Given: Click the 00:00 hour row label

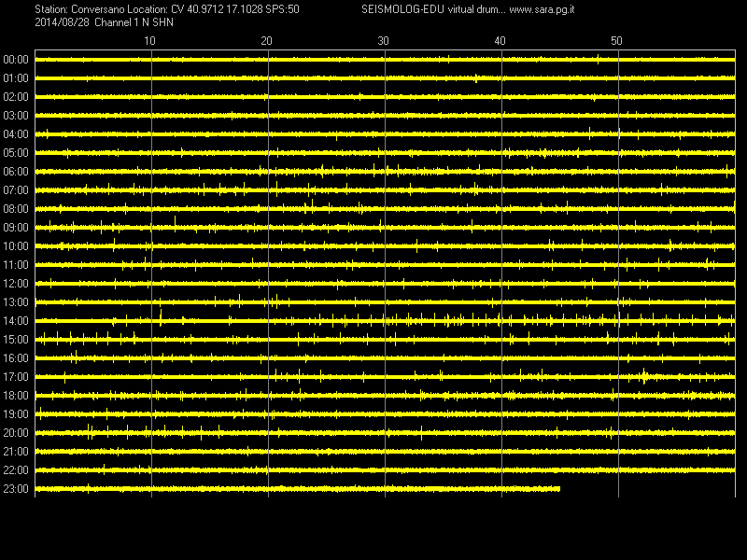Looking at the screenshot, I should (16, 60).
